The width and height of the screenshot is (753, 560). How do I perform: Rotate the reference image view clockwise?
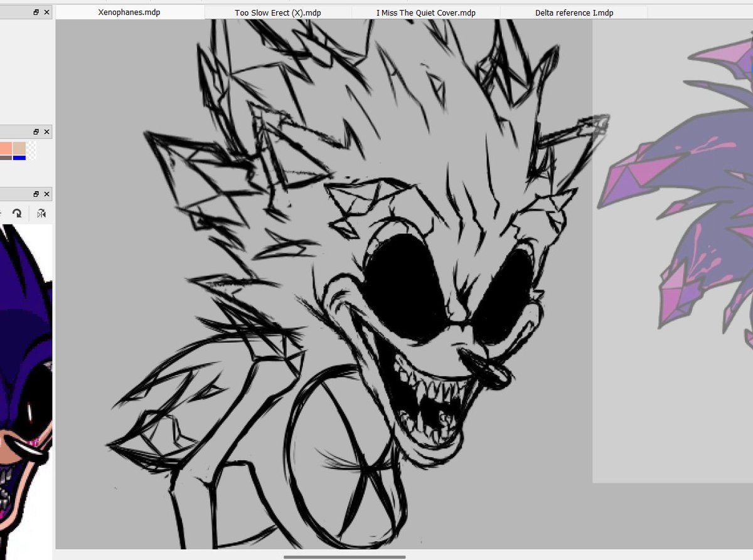coord(18,214)
